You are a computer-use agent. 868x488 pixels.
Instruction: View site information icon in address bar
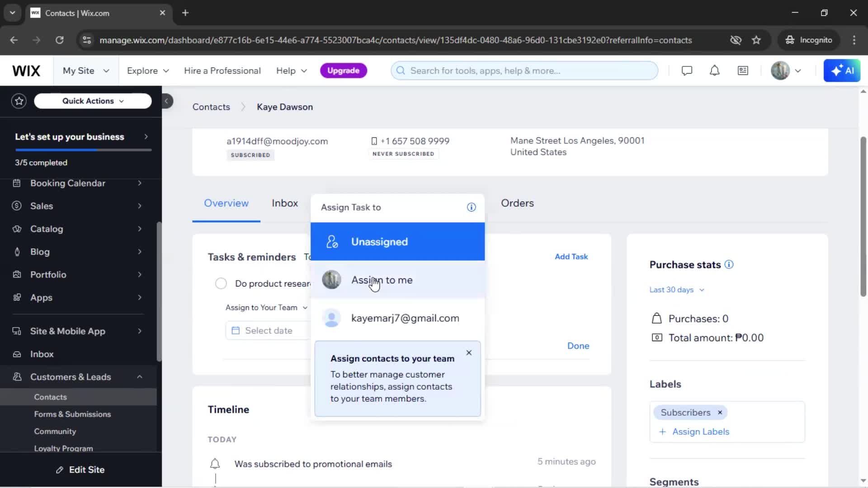coord(86,40)
